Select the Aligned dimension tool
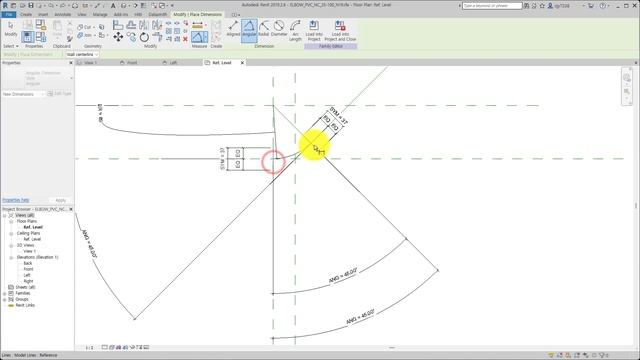This screenshot has width=640, height=360. pos(233,29)
